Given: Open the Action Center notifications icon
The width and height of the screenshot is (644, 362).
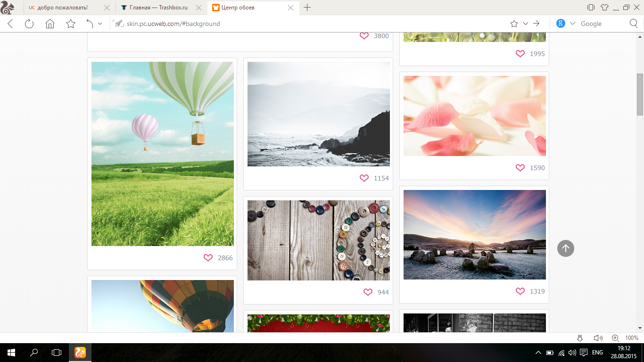Looking at the screenshot, I should pyautogui.click(x=584, y=353).
